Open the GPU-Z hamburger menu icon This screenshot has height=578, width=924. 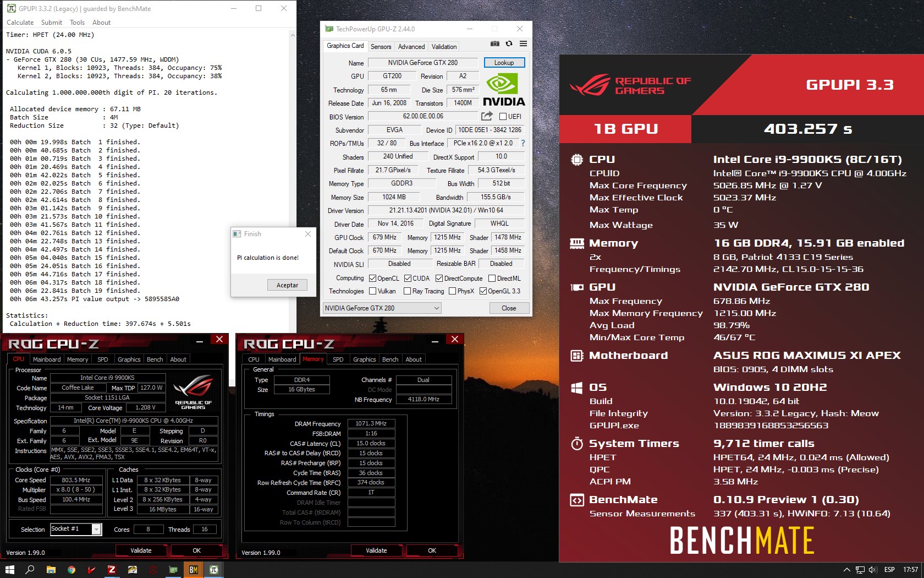(523, 44)
